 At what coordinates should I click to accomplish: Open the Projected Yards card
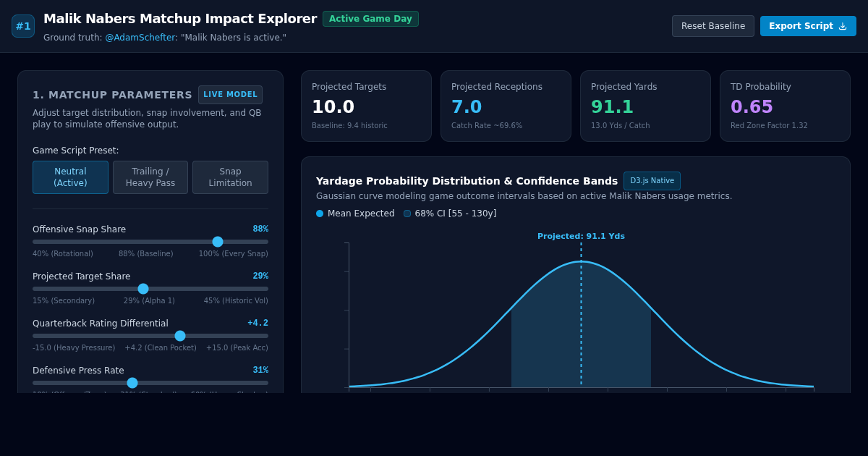pyautogui.click(x=645, y=106)
